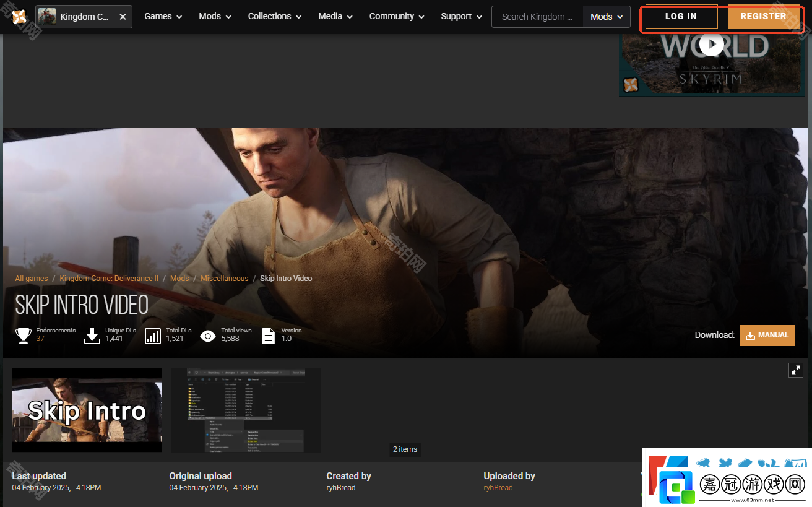Expand the Media menu

click(335, 17)
